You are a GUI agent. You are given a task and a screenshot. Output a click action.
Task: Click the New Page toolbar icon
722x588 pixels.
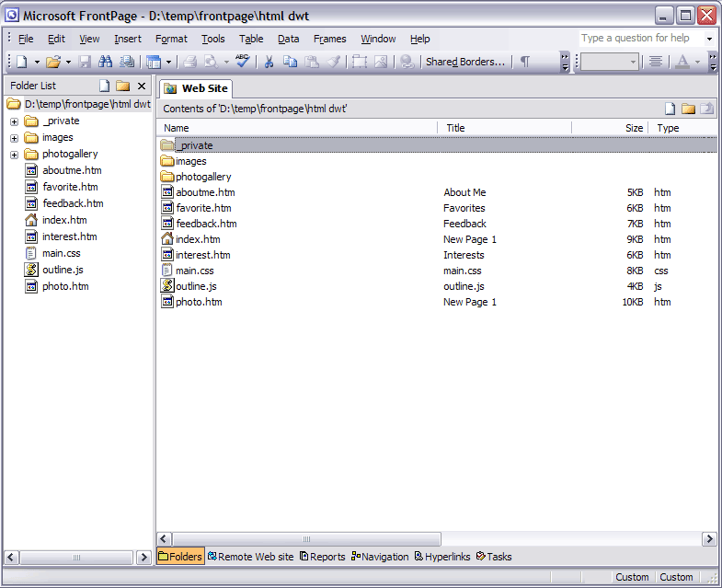pos(22,62)
